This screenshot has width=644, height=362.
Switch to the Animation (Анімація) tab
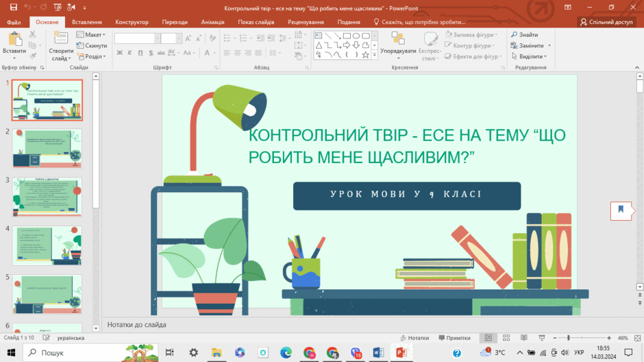pos(213,22)
